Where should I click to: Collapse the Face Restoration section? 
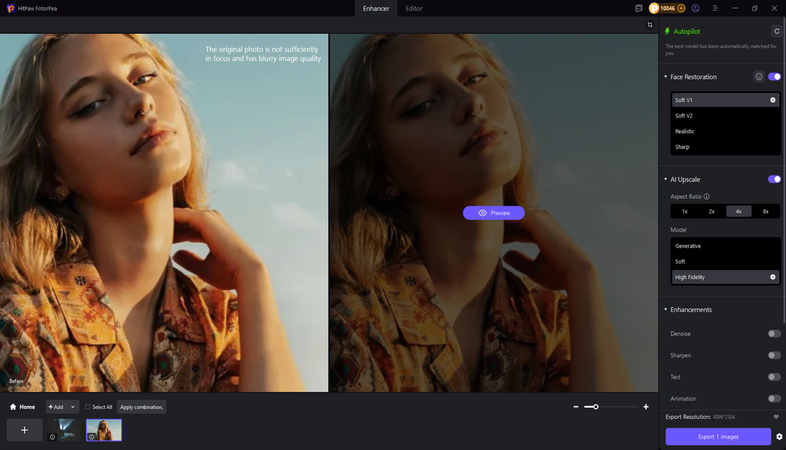coord(666,77)
